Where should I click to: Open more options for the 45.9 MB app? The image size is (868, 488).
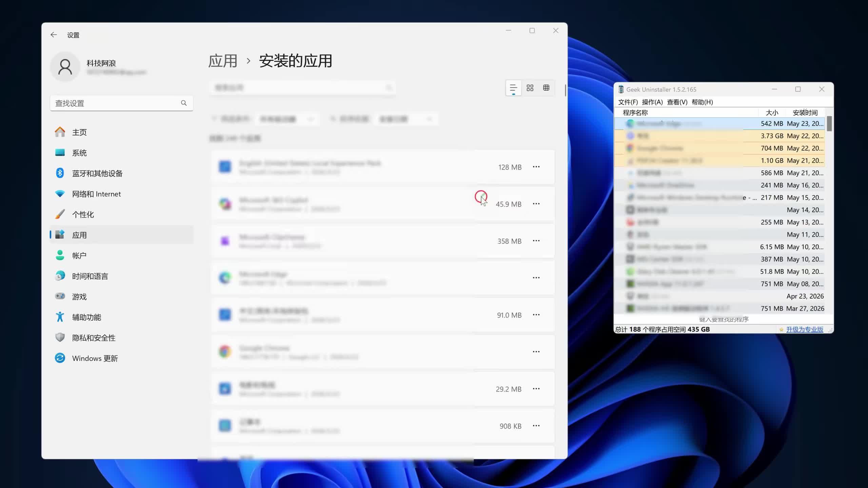[536, 204]
